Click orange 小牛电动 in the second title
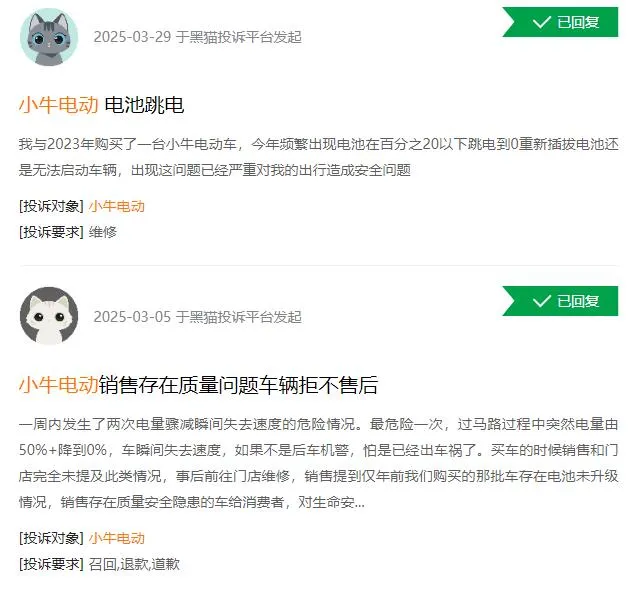Screen dimensions: 633x593 pos(59,385)
